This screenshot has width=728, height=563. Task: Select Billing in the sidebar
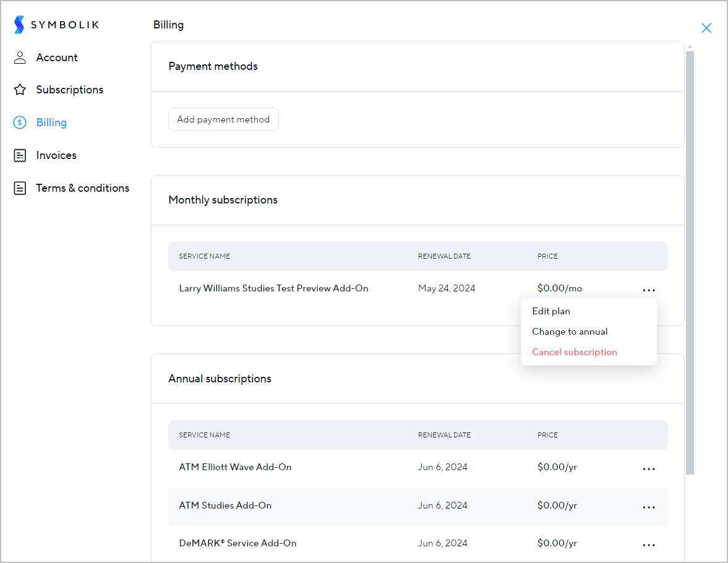coord(51,122)
